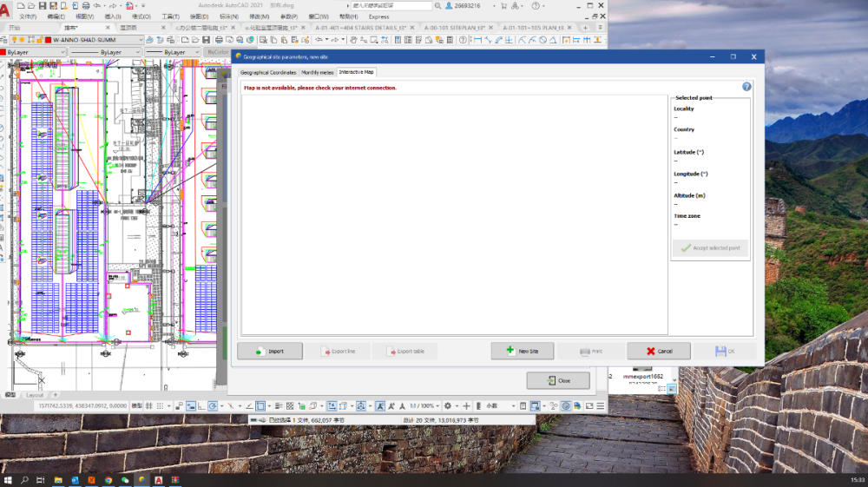Toggle polar tracking in the status bar
This screenshot has width=868, height=487.
[213, 405]
